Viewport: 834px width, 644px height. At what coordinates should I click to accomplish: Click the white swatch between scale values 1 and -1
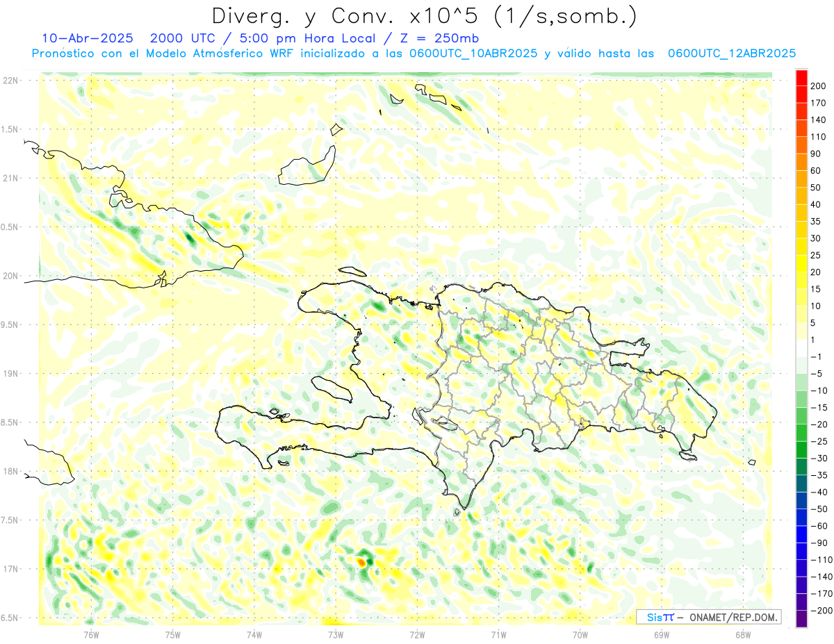(x=801, y=348)
